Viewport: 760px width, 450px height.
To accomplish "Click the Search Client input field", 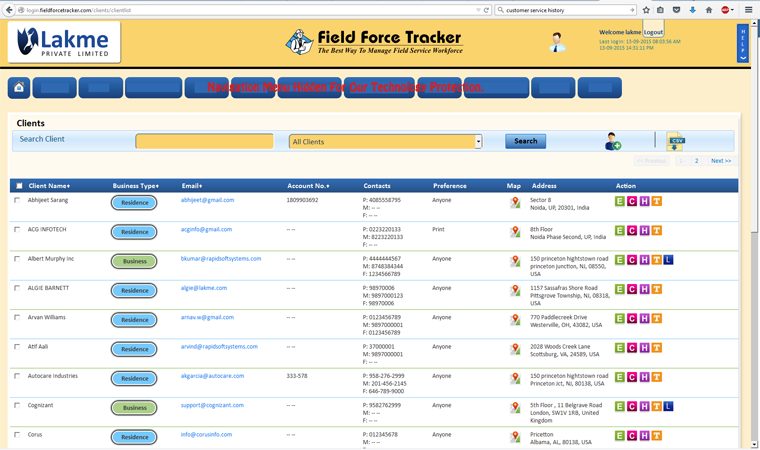I will tap(205, 141).
